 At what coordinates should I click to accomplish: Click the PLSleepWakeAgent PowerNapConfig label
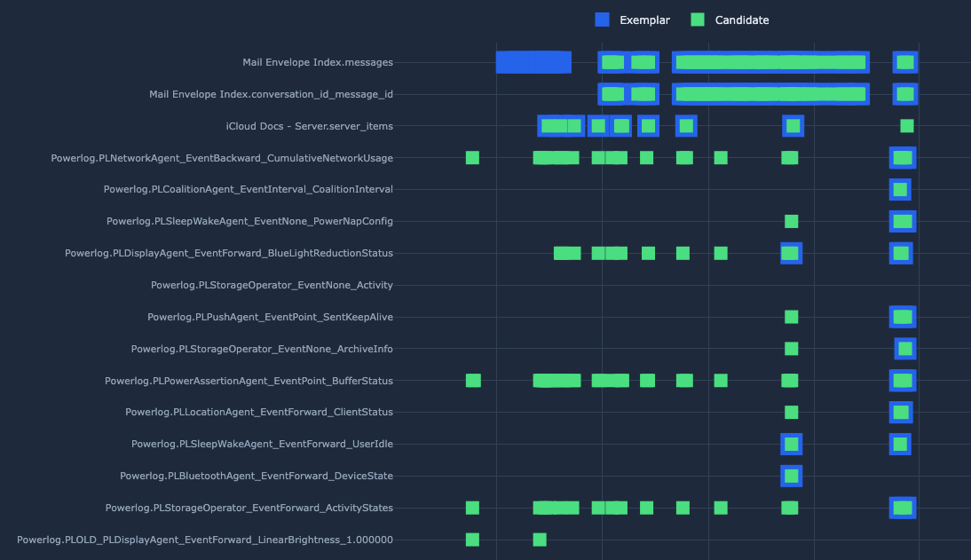tap(249, 221)
